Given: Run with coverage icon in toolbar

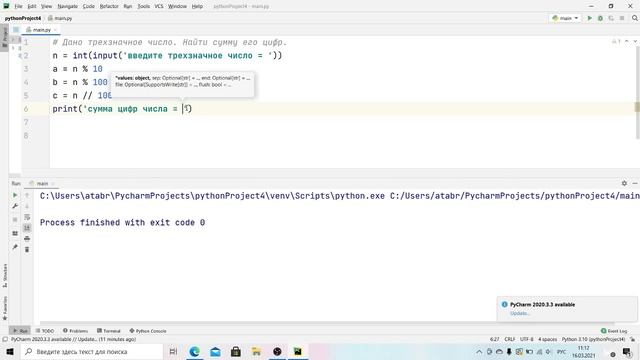Looking at the screenshot, I should click(611, 18).
